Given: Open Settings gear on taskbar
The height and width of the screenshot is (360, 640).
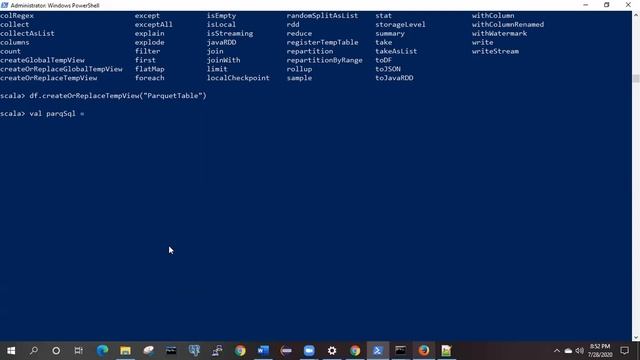Looking at the screenshot, I should pyautogui.click(x=332, y=351).
